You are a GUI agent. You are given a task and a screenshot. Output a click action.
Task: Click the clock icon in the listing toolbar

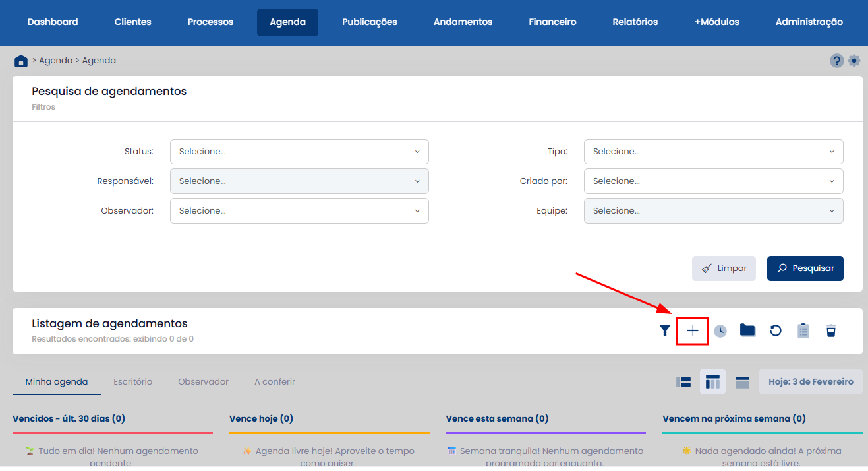pos(720,330)
